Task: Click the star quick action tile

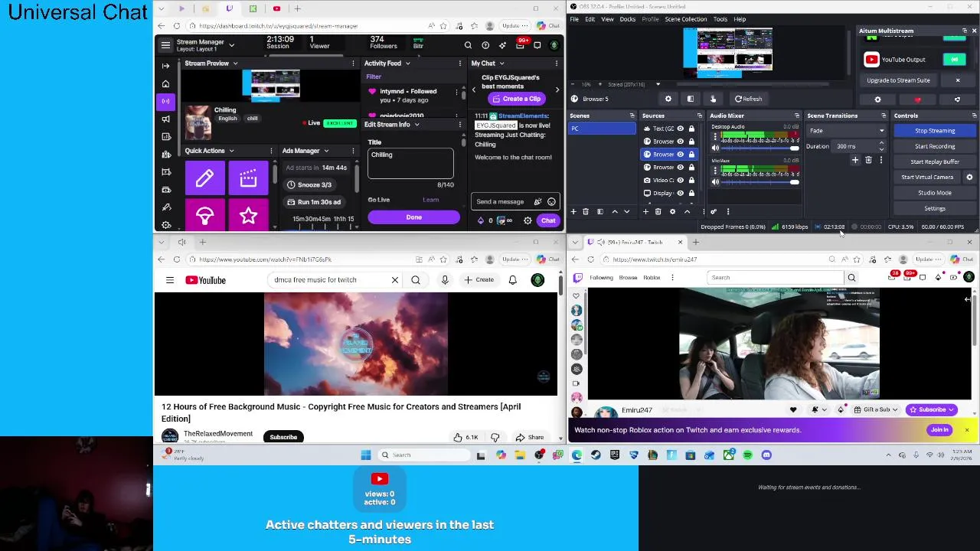Action: tap(248, 216)
